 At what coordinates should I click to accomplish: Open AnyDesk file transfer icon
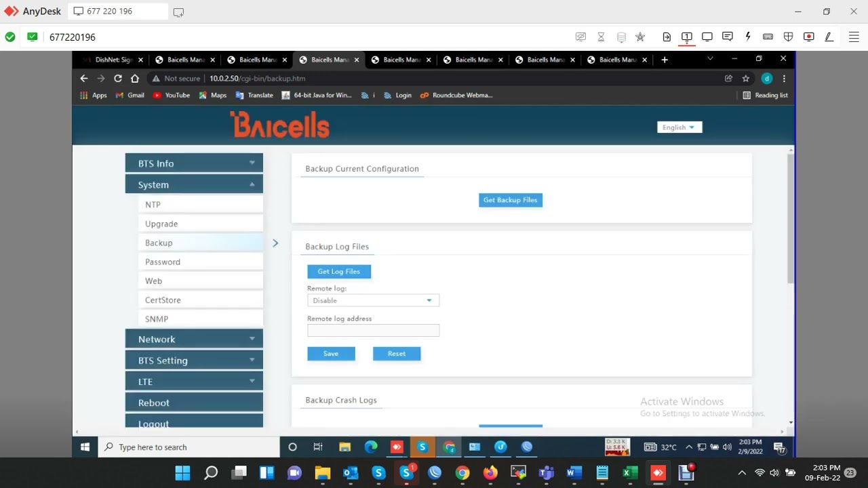pyautogui.click(x=667, y=37)
